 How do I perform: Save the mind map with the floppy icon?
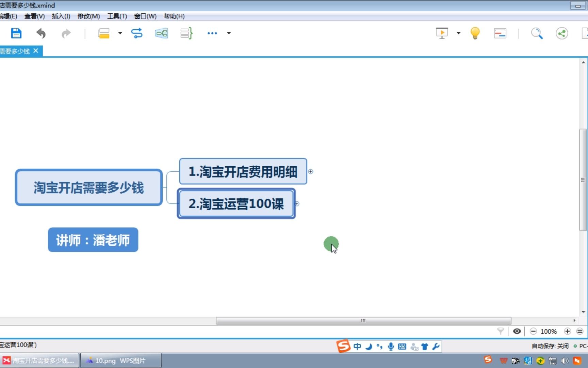[16, 33]
